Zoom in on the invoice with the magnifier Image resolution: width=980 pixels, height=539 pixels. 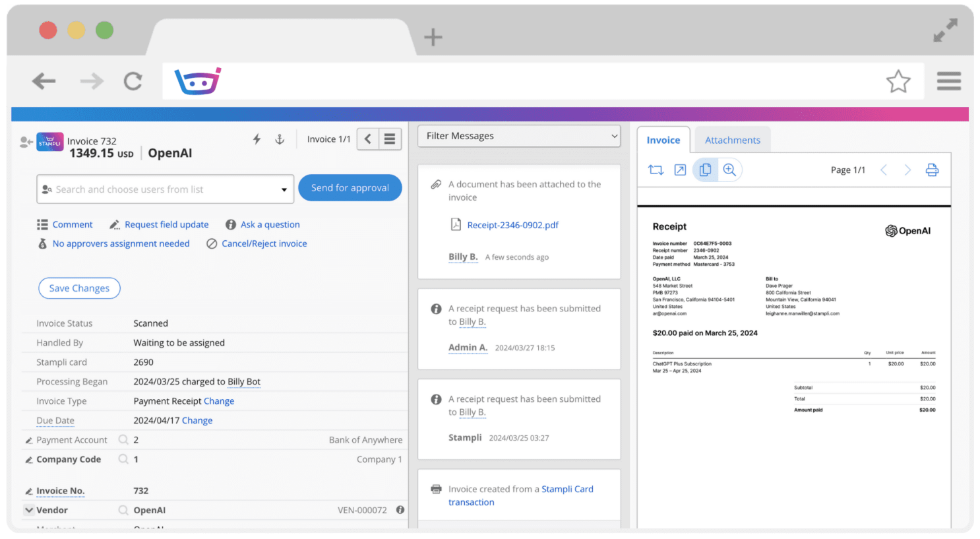pos(729,170)
